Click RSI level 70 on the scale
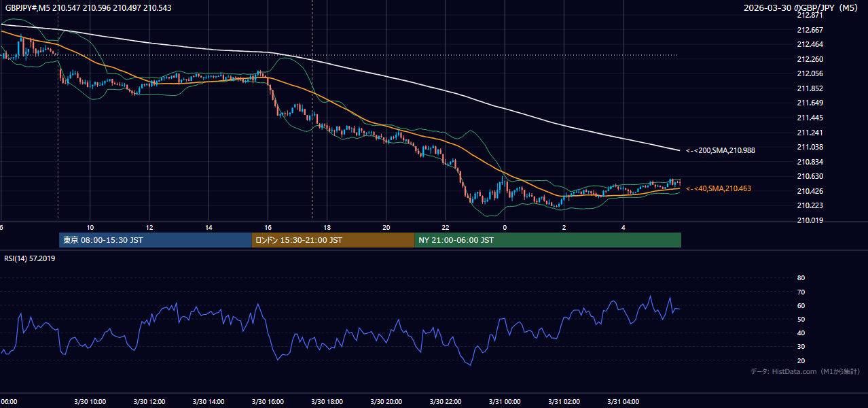Viewport: 868px width, 408px height. pos(801,292)
